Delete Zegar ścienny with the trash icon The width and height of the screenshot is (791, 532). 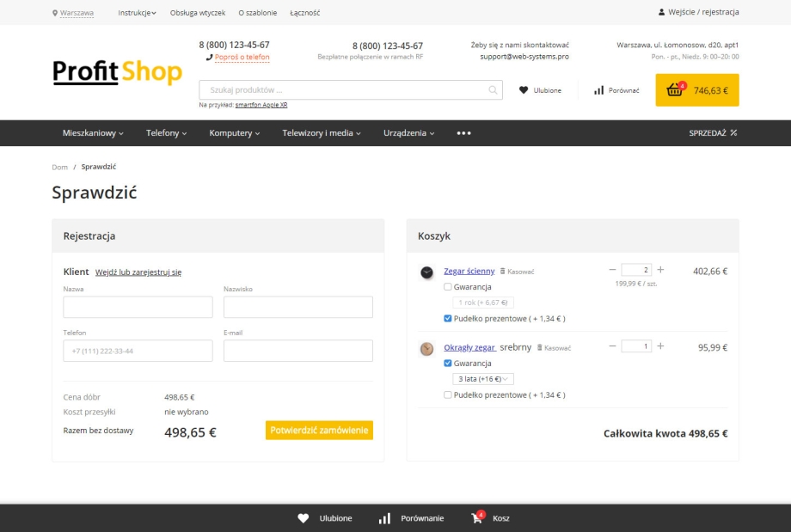tap(503, 272)
